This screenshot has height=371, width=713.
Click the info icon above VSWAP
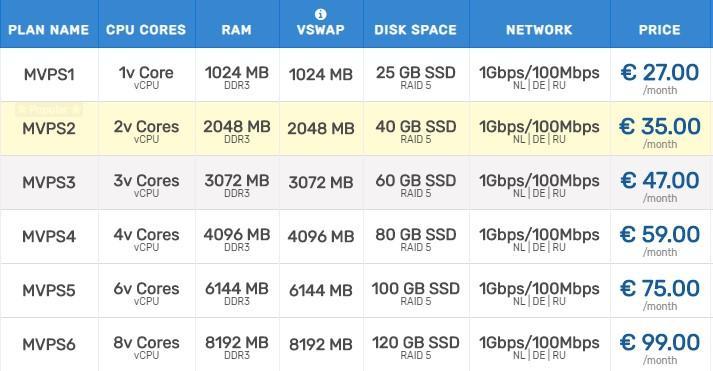[321, 15]
